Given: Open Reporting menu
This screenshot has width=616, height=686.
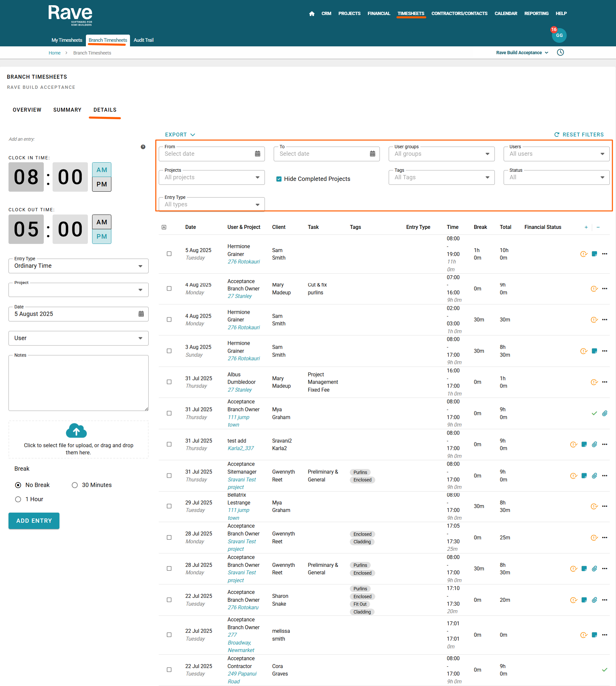Looking at the screenshot, I should (x=536, y=13).
